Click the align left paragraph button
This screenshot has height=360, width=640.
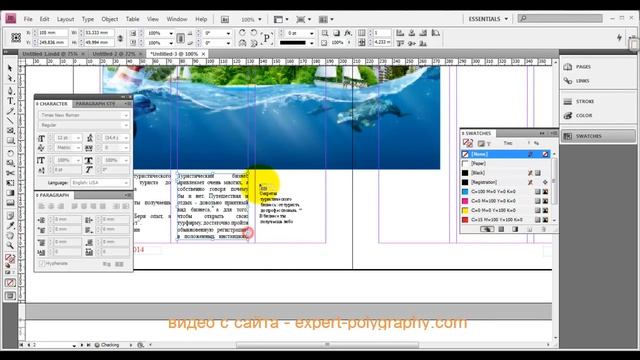[42, 207]
